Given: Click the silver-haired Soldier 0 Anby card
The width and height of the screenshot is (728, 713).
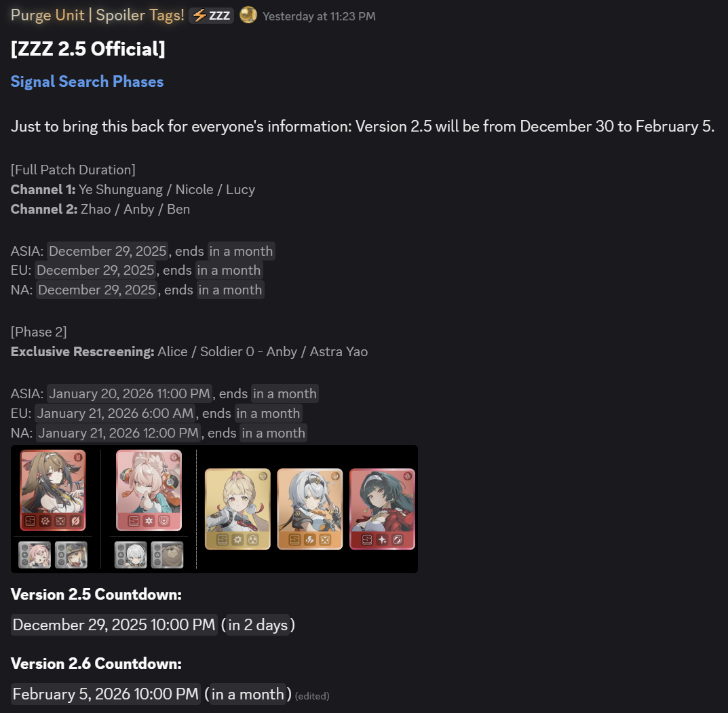Looking at the screenshot, I should coord(309,509).
